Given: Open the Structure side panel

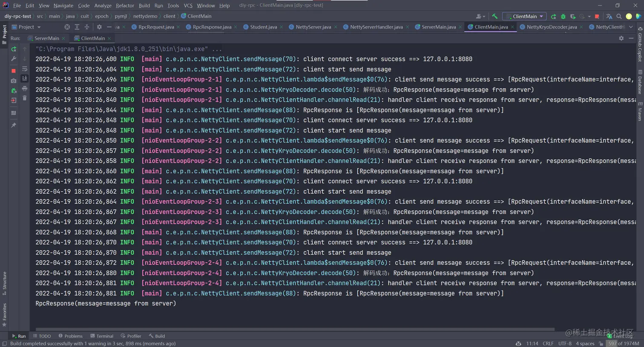Looking at the screenshot, I should coord(5,283).
